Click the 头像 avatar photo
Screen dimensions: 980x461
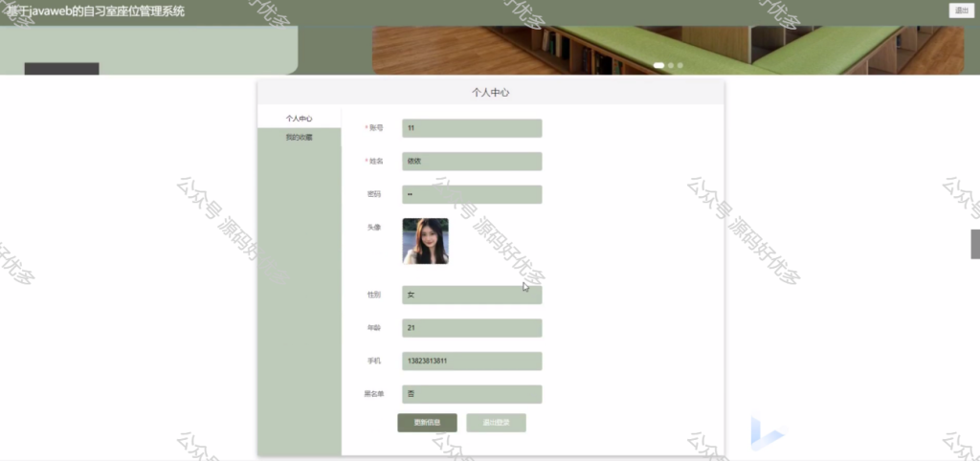tap(425, 241)
